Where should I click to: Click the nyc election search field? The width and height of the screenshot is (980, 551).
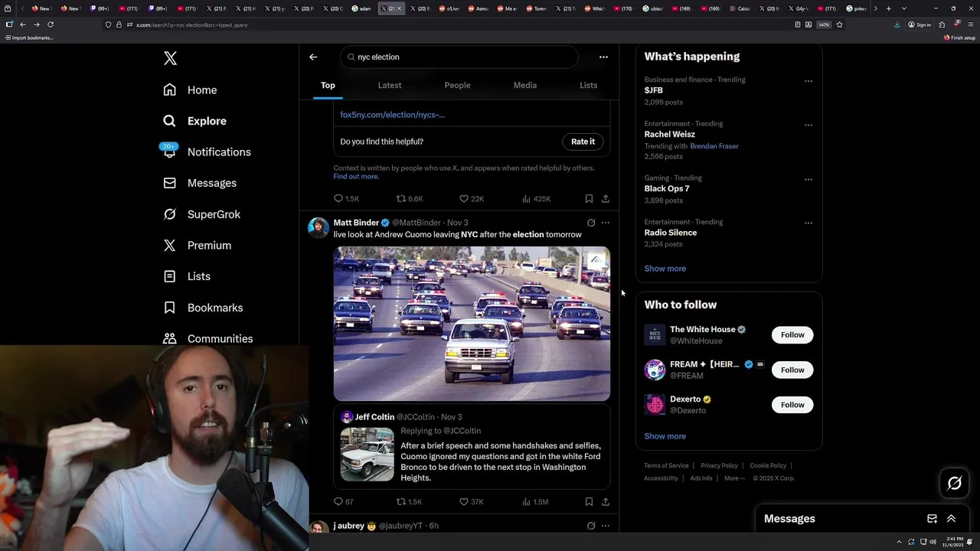[459, 57]
